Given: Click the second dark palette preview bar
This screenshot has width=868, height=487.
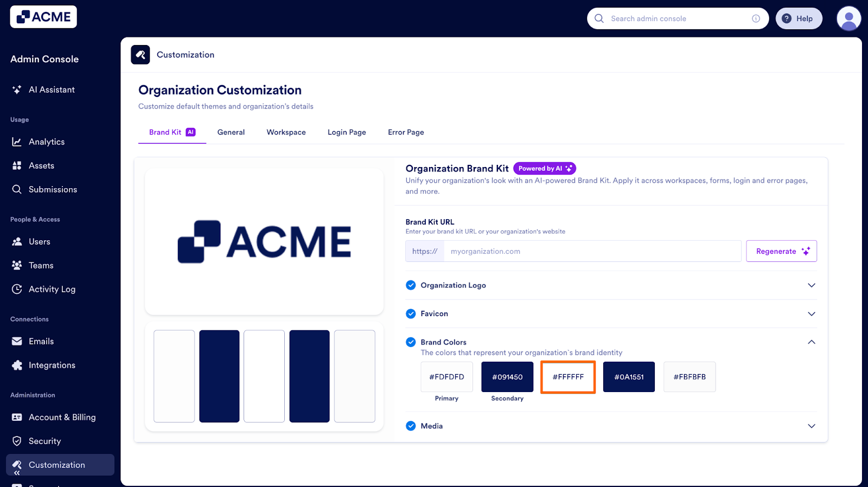Looking at the screenshot, I should coord(309,376).
